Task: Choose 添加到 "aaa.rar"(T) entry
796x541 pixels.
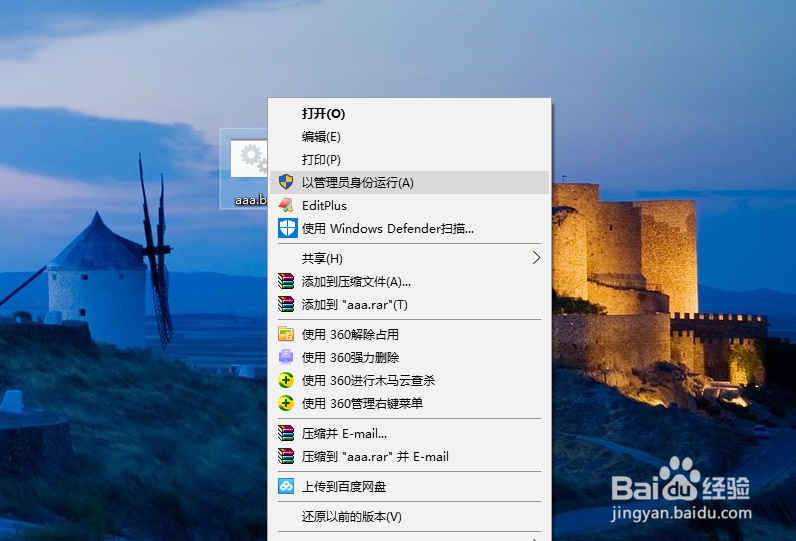Action: tap(410, 305)
